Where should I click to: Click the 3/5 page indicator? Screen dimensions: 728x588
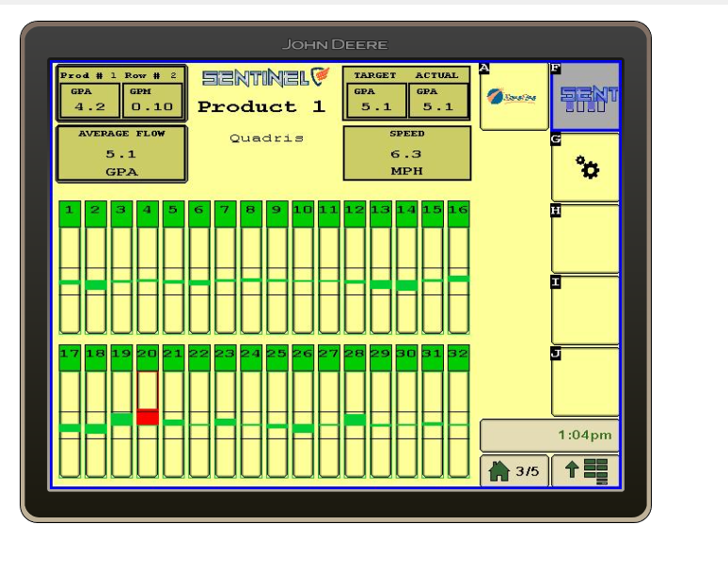tap(527, 471)
